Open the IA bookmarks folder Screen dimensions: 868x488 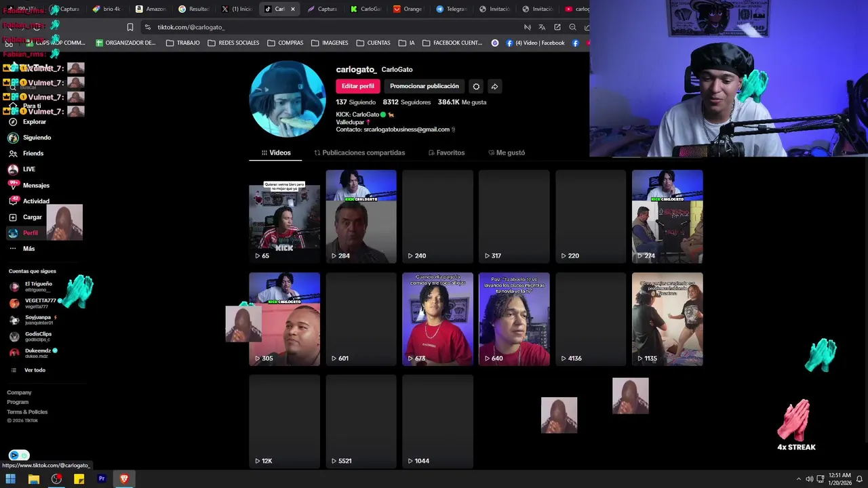[x=406, y=43]
